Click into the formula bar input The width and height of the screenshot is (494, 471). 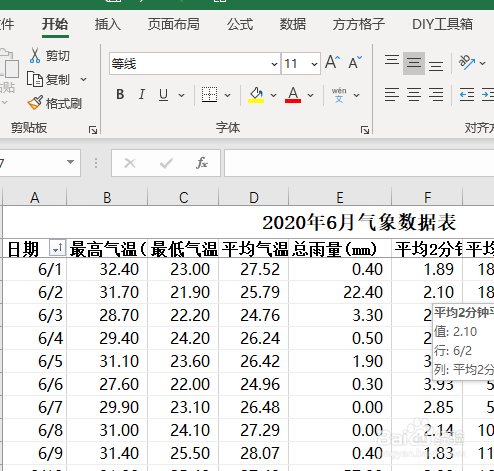359,163
